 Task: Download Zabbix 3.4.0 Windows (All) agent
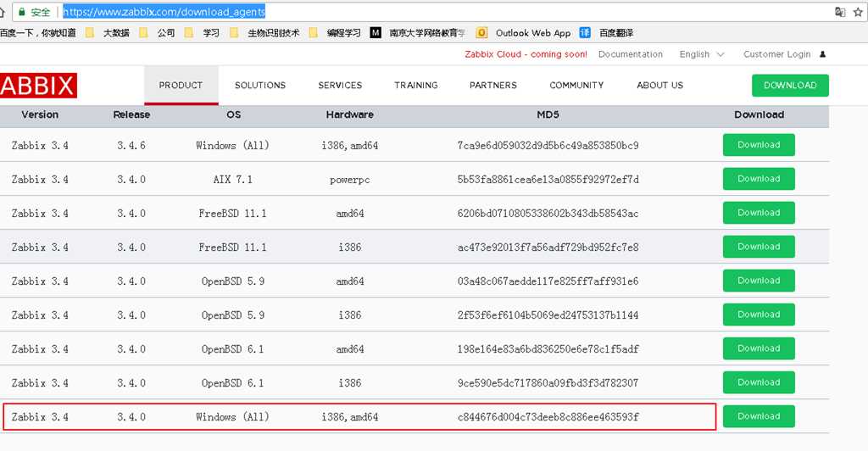tap(759, 416)
